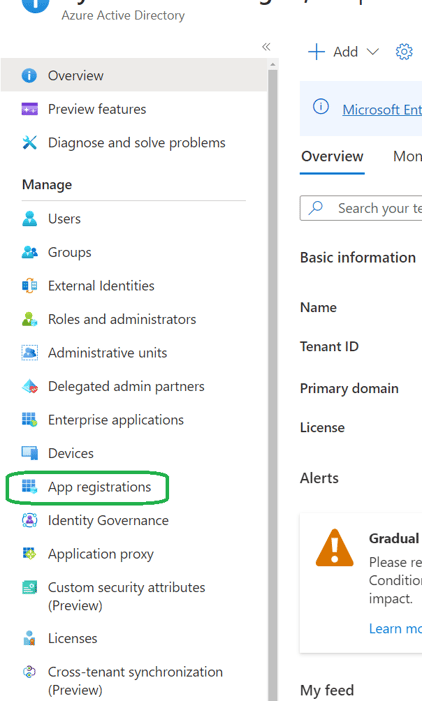
Task: Click the License label
Action: (x=322, y=427)
